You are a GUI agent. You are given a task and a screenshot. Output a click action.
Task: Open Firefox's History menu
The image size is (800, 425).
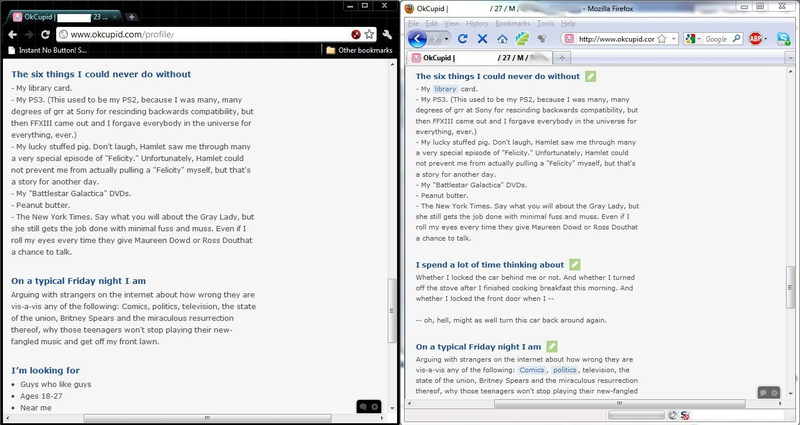click(x=478, y=23)
